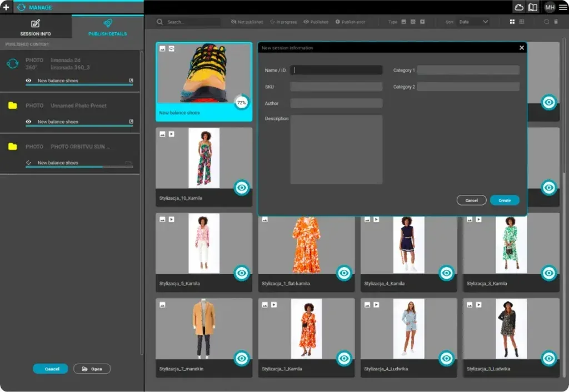Click the trash delete icon in toolbar
Screen dimensions: 569x392
tap(556, 22)
